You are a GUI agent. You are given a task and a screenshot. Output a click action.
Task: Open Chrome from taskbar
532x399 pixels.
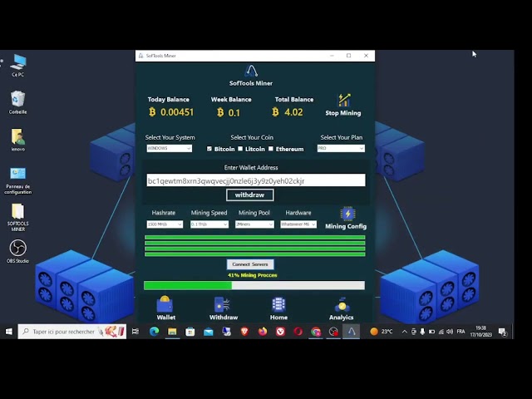[316, 332]
